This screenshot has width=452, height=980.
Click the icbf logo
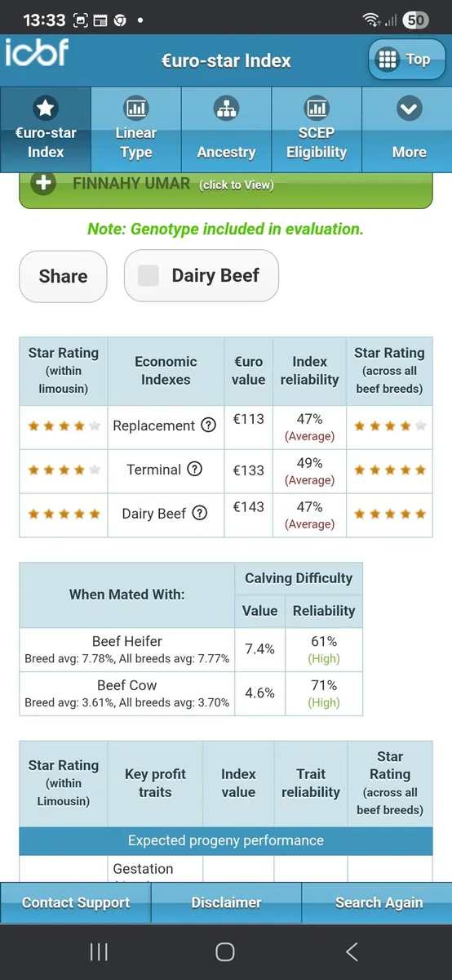tap(37, 53)
